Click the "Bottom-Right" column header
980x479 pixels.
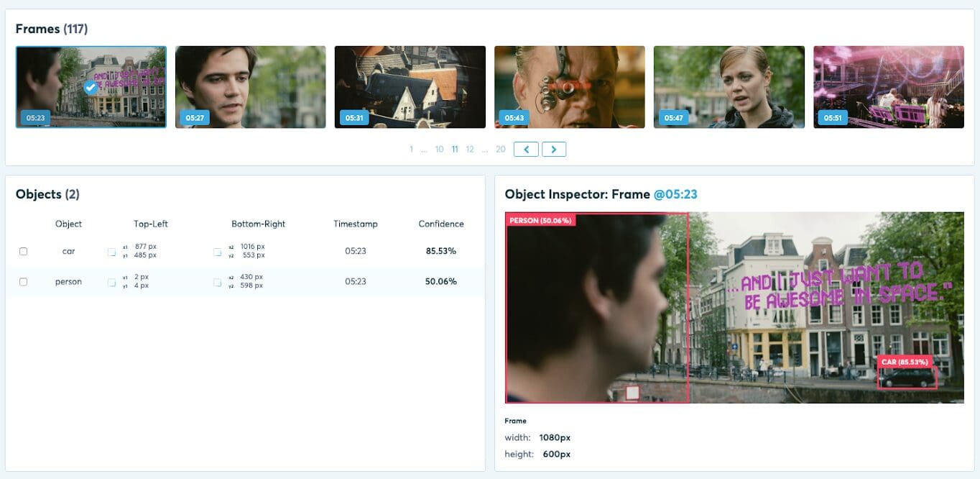pos(259,224)
